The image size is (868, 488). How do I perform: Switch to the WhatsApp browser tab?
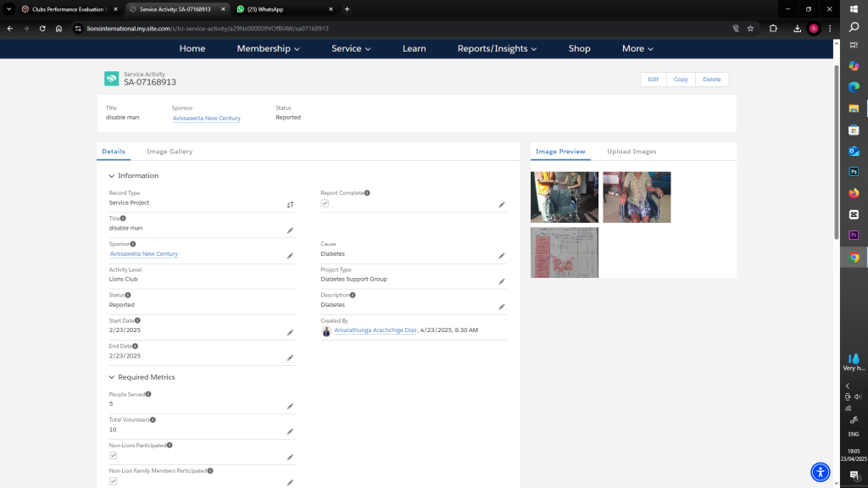click(283, 9)
